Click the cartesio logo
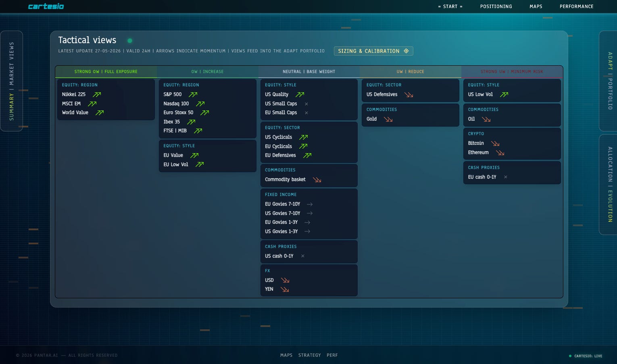The height and width of the screenshot is (364, 617). tap(46, 6)
